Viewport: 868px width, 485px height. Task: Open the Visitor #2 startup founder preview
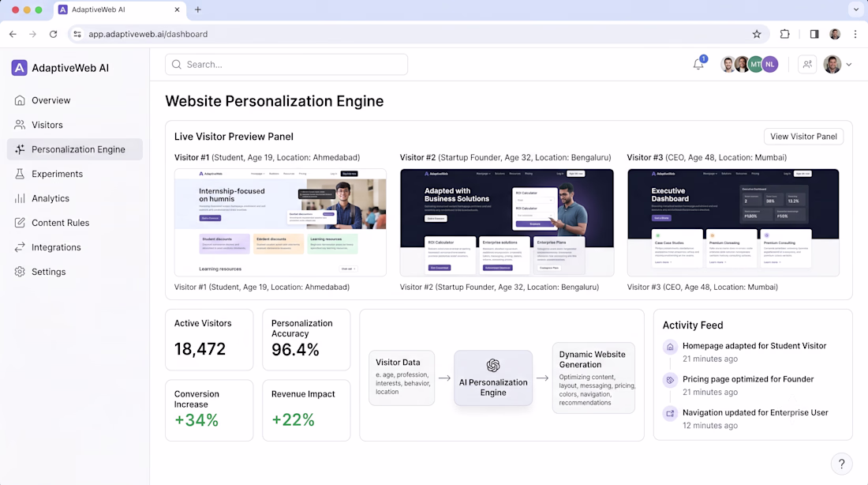[x=507, y=222]
